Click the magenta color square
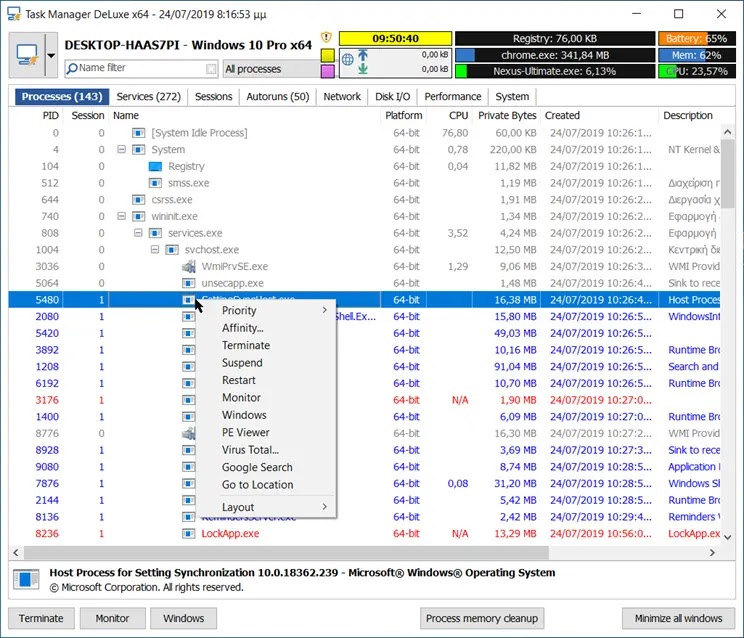Viewport: 744px width, 638px height. pyautogui.click(x=327, y=71)
